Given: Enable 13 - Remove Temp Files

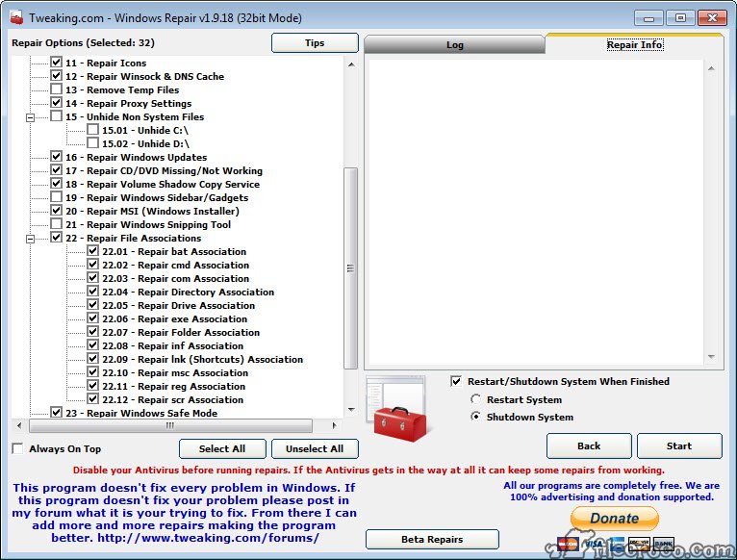Looking at the screenshot, I should coord(57,89).
